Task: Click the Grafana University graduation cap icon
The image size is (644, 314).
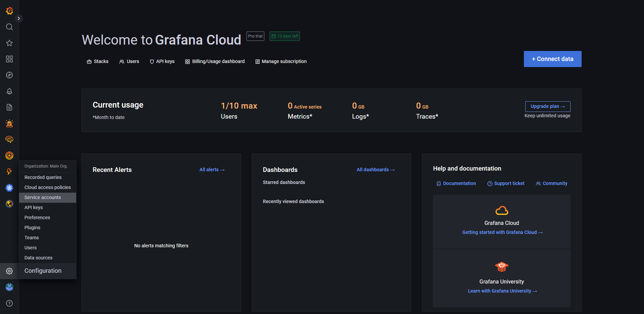Action: click(502, 267)
